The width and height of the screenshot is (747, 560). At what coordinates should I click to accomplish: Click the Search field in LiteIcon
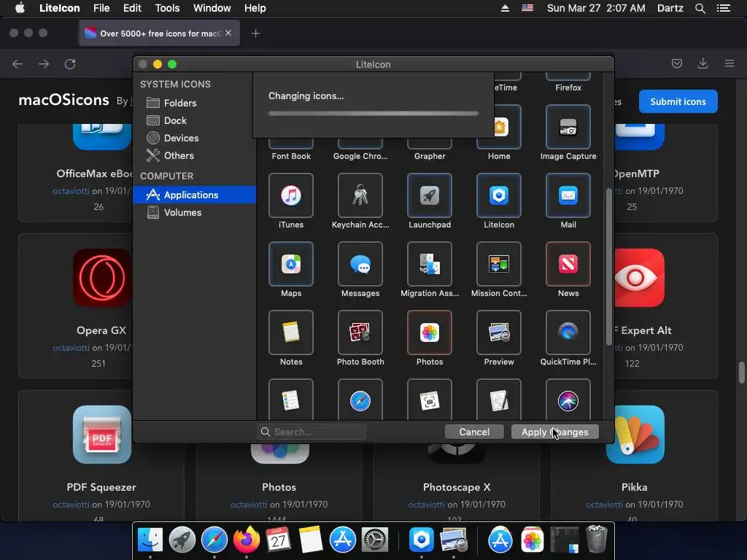(x=311, y=432)
